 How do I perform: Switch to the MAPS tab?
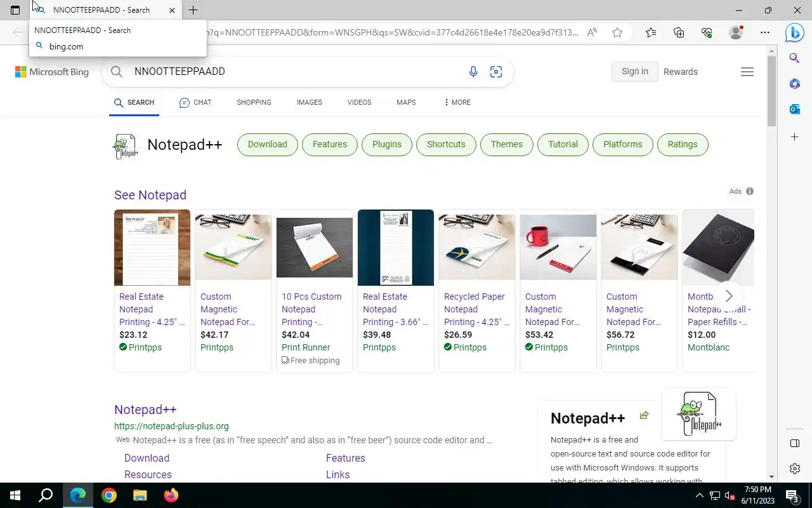click(406, 102)
